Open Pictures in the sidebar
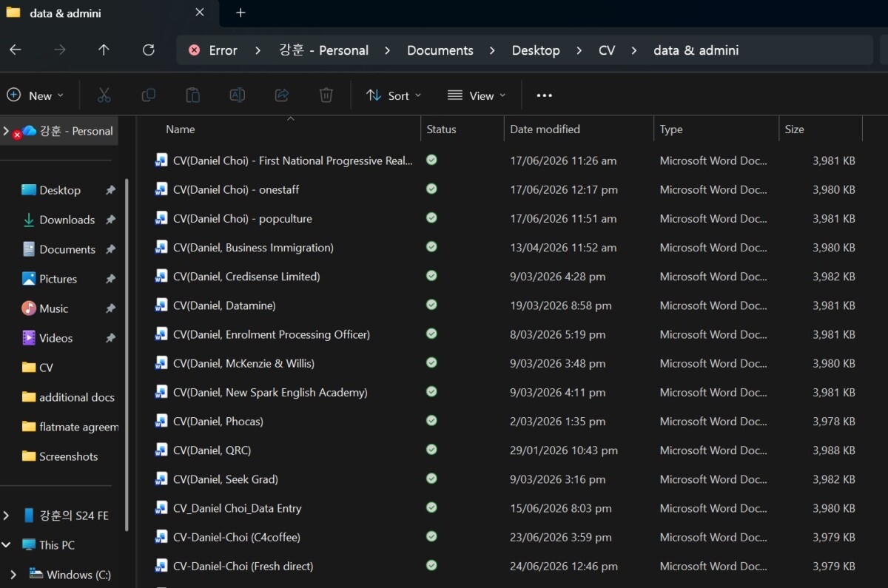Image resolution: width=888 pixels, height=588 pixels. (x=58, y=279)
